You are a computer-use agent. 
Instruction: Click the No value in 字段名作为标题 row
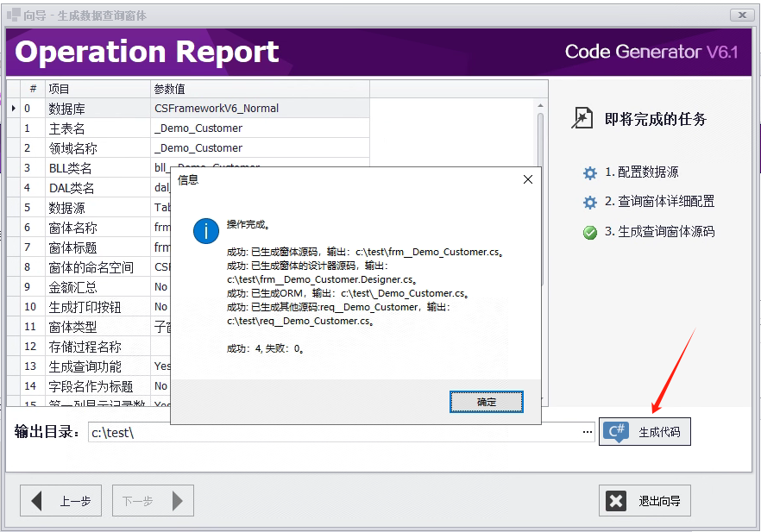click(x=160, y=386)
